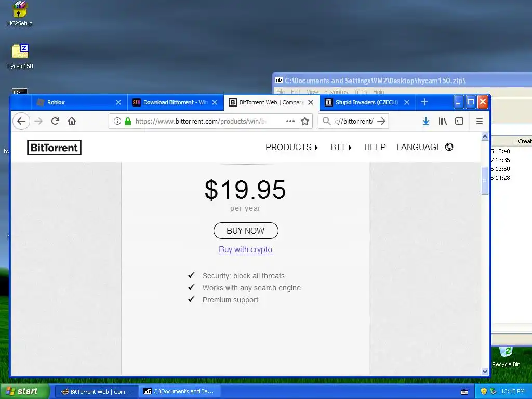Close the Roblox tab
The image size is (532, 399).
tap(118, 102)
